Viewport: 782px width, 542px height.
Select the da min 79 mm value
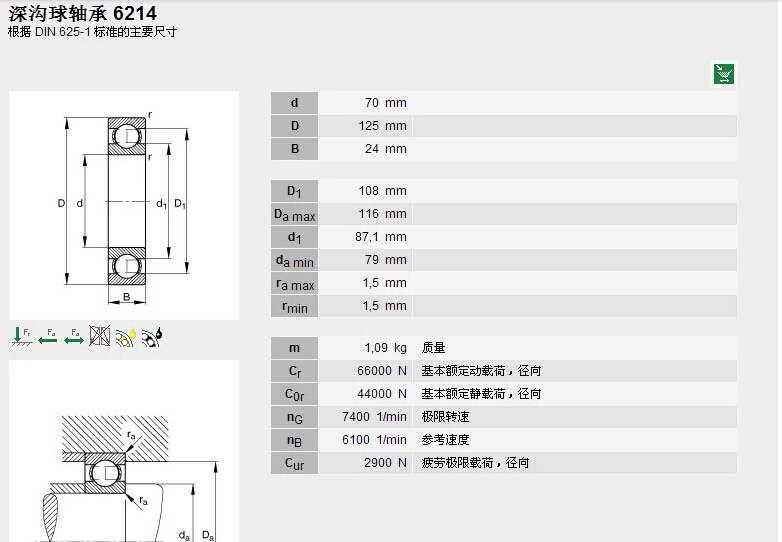click(386, 260)
